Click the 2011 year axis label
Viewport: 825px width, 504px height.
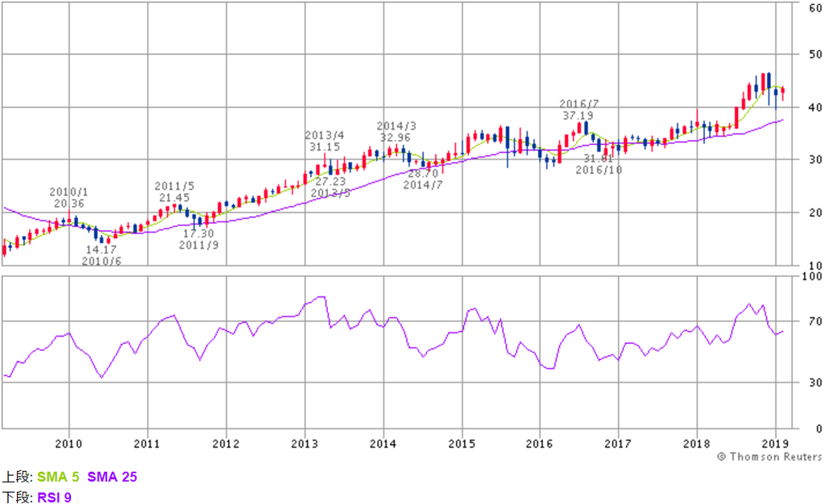coord(147,444)
